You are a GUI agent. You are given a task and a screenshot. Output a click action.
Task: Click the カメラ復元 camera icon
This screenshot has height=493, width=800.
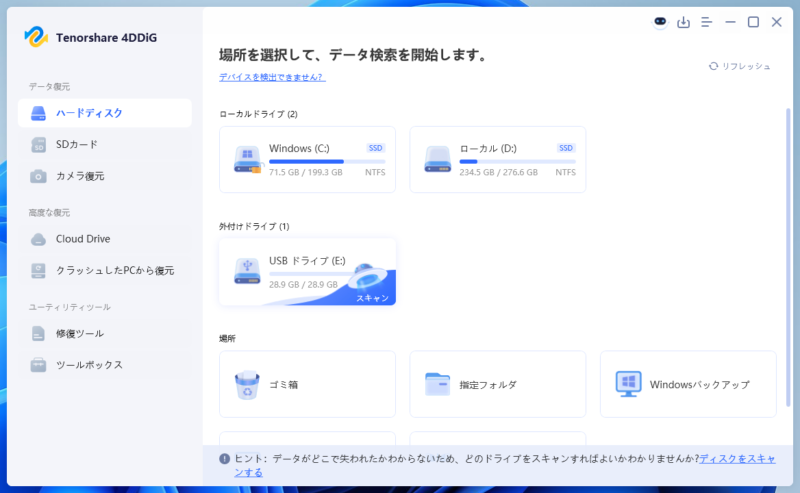38,176
